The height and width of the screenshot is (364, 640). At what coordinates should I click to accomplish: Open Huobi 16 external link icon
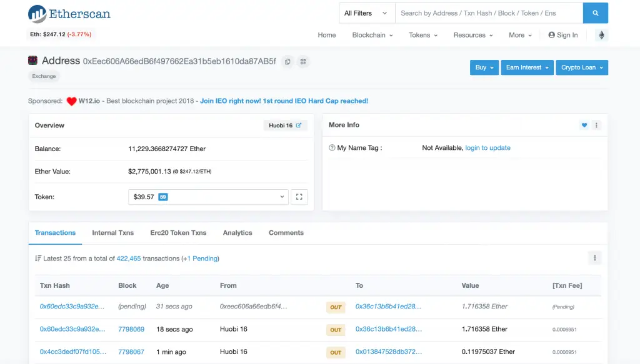(x=299, y=125)
